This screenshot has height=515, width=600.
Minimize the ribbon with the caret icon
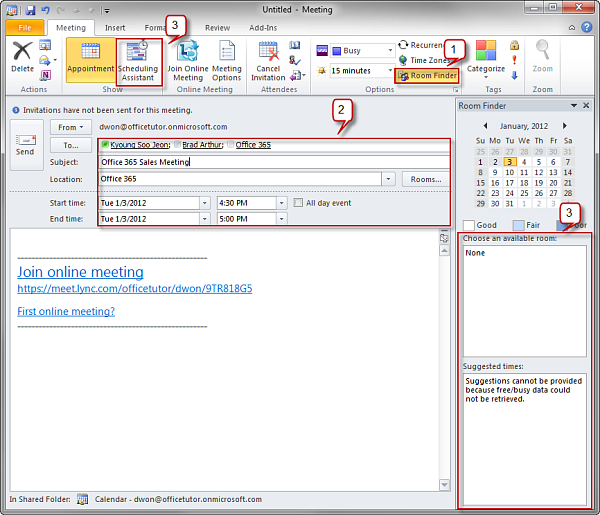tap(572, 28)
